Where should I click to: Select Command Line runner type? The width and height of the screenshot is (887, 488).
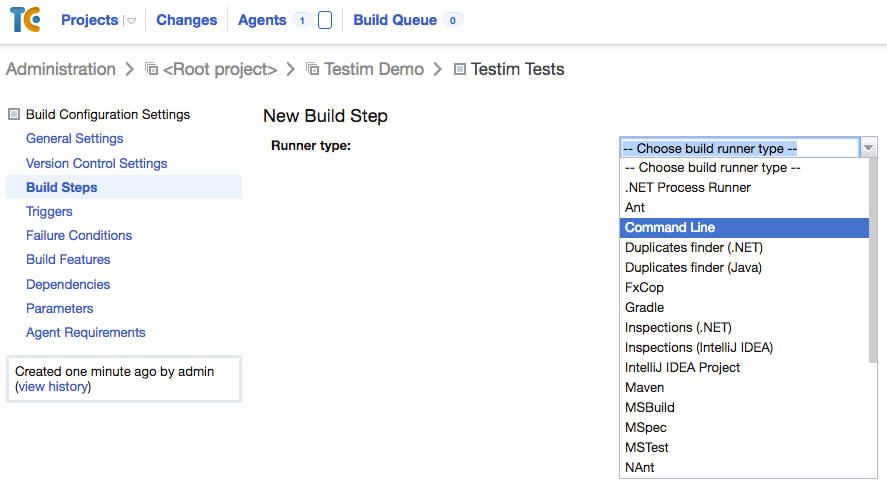click(x=670, y=228)
